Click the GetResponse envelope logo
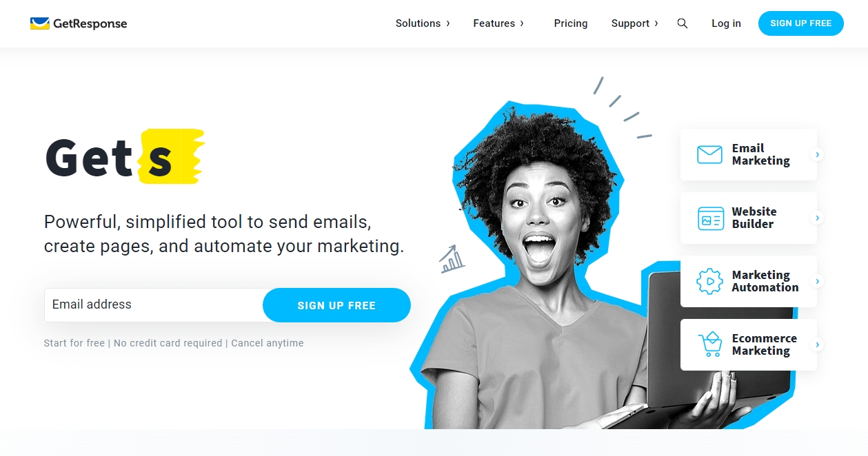 pyautogui.click(x=40, y=23)
